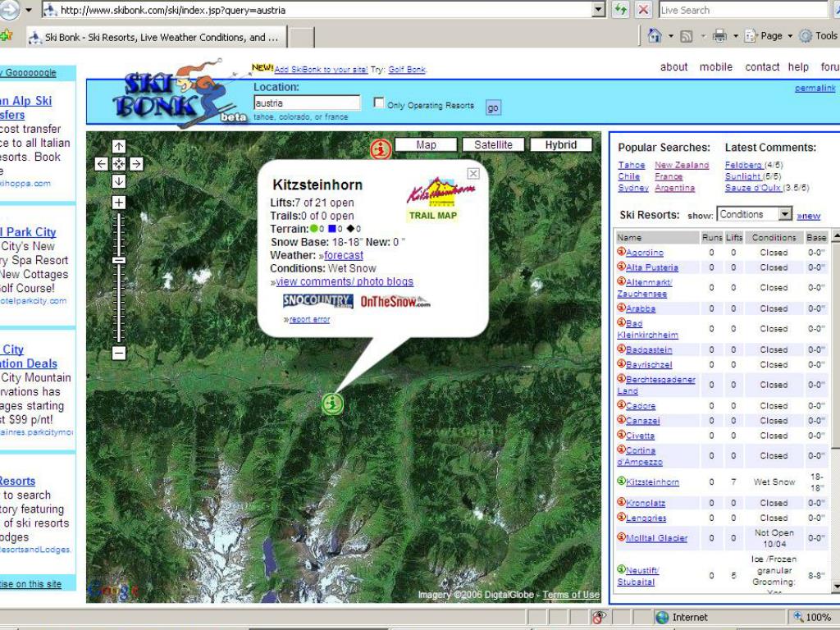Click the Favorites star icon
Screen dimensions: 840x630
(7, 36)
